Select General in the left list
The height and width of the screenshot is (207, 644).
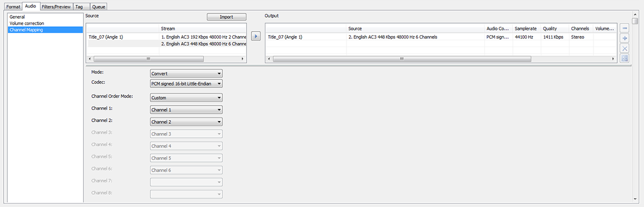click(45, 17)
